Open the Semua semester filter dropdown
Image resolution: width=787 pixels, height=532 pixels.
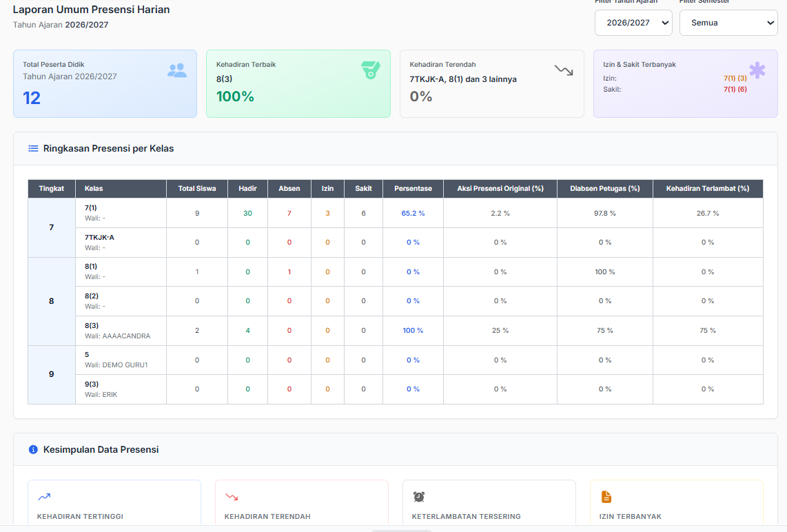[728, 23]
